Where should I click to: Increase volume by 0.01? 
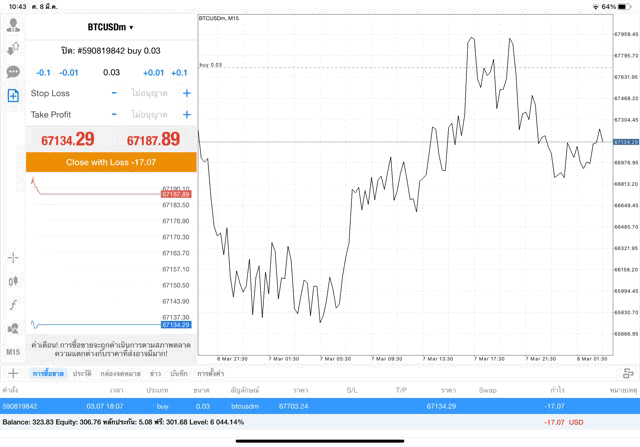tap(153, 72)
